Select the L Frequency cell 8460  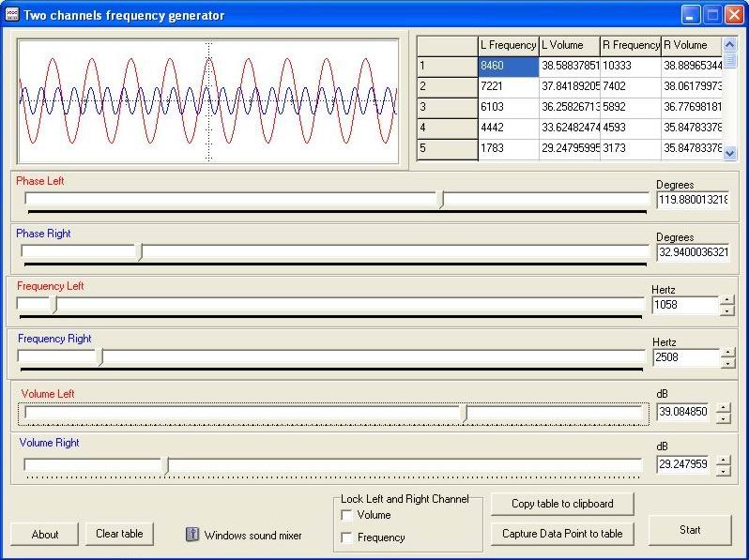[x=508, y=66]
